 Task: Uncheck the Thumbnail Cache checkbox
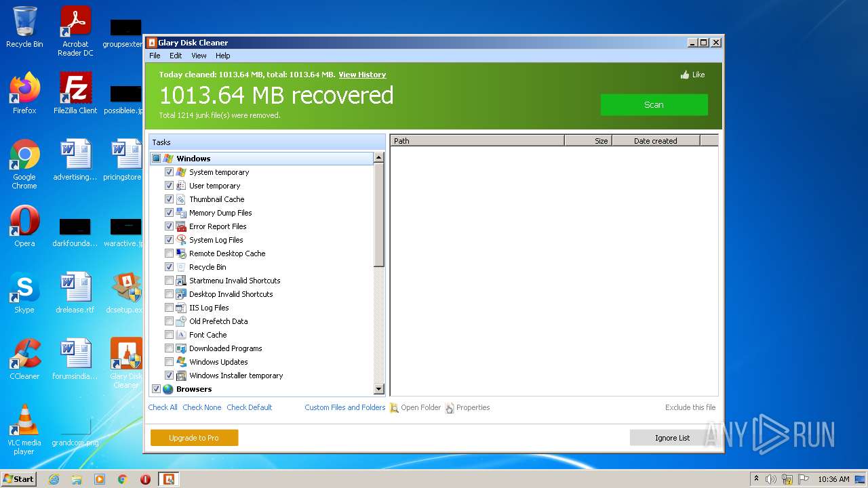click(x=169, y=199)
